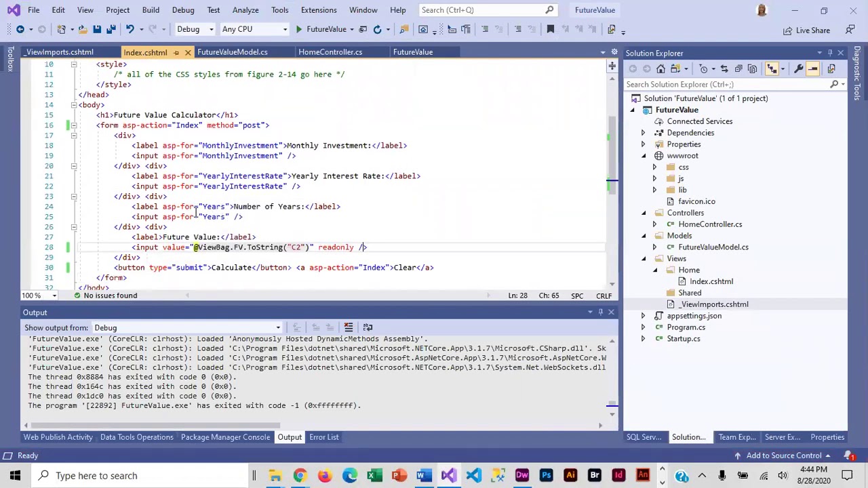The image size is (868, 488).
Task: Open the Build menu
Action: click(151, 10)
